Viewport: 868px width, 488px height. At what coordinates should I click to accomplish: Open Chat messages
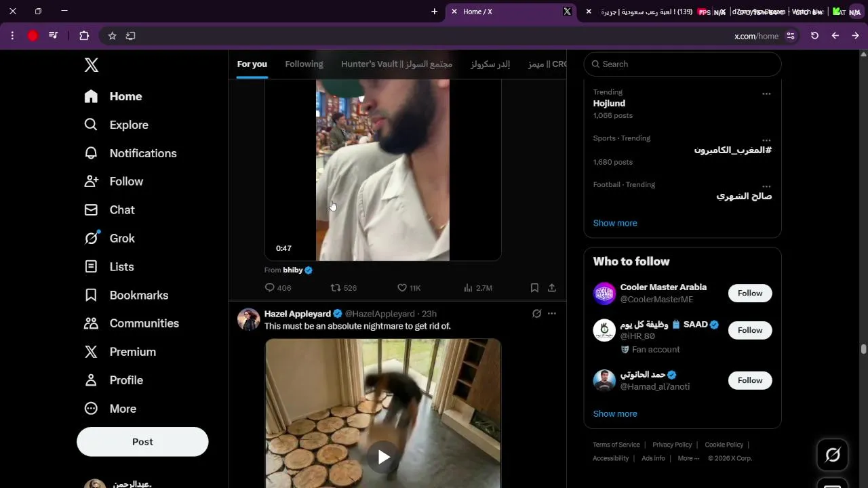[x=109, y=210]
